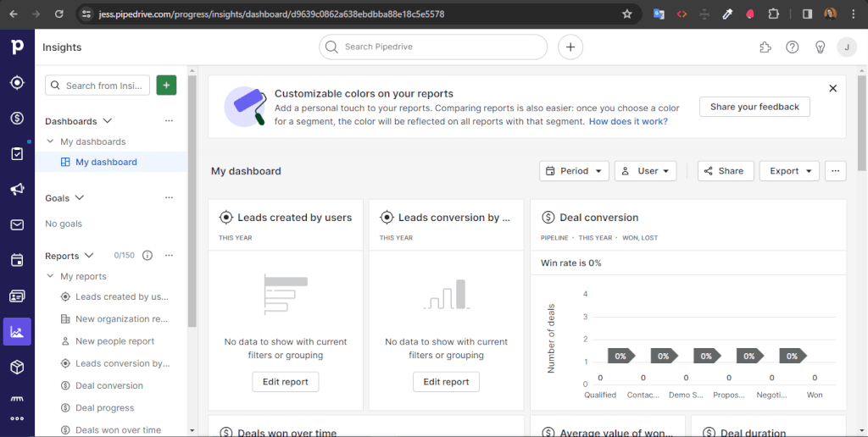Open the extensions puzzle icon in Pipedrive header

765,47
